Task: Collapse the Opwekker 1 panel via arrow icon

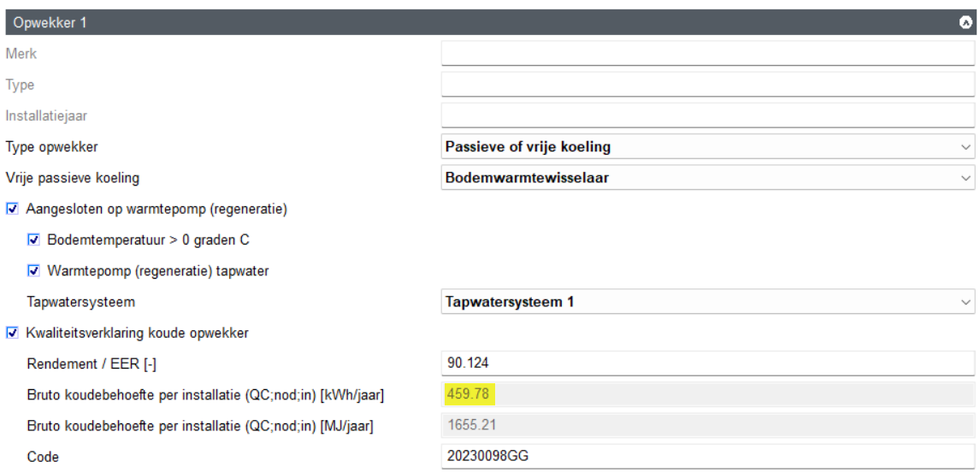Action: pyautogui.click(x=965, y=22)
